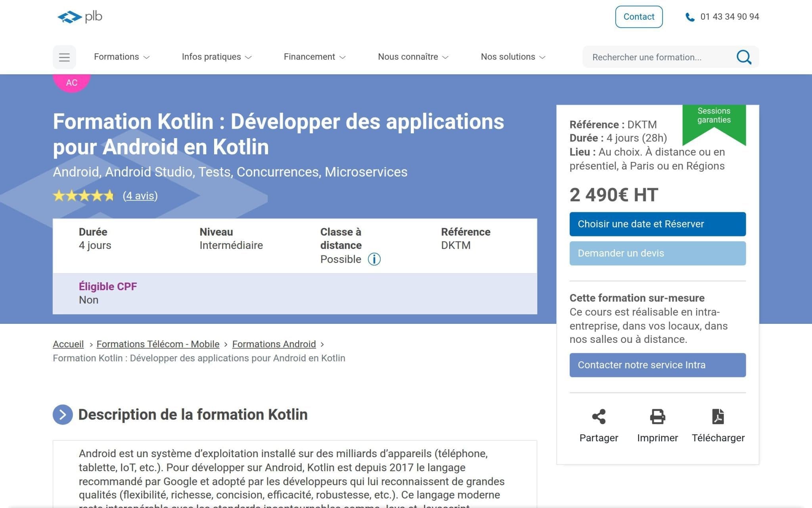Click the Niveau Intermédiaire value

click(231, 245)
